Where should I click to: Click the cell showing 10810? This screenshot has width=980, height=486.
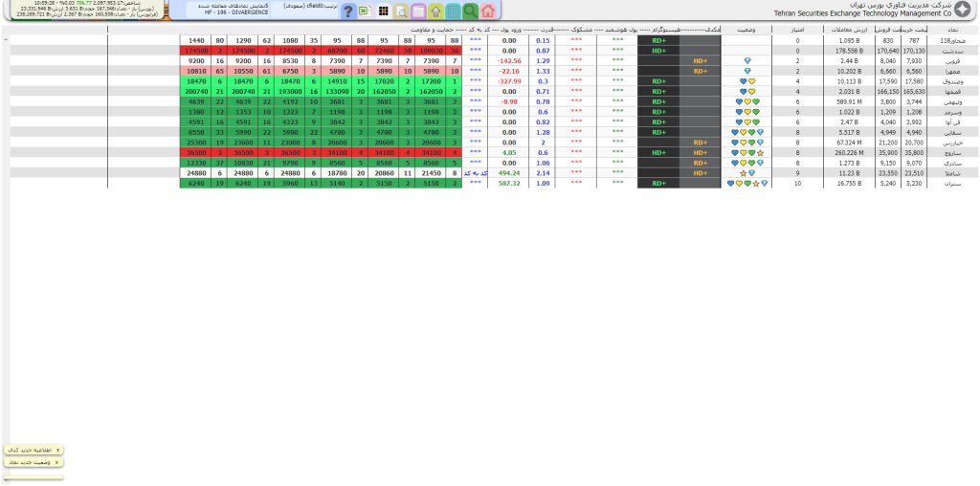coord(195,71)
